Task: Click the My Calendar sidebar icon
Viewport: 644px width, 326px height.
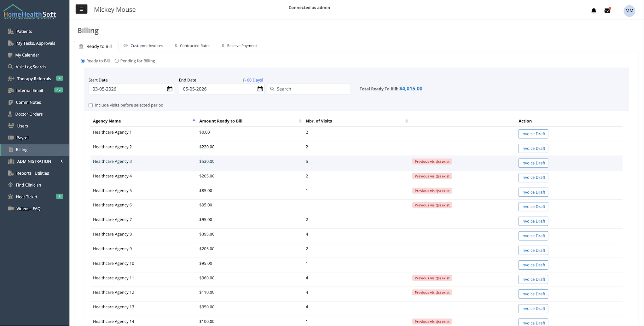Action: point(10,55)
